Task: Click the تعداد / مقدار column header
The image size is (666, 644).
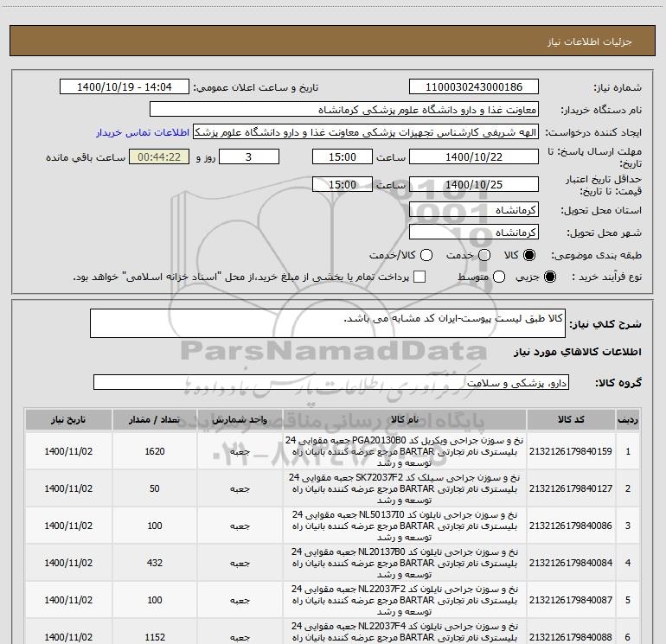Action: tap(155, 419)
